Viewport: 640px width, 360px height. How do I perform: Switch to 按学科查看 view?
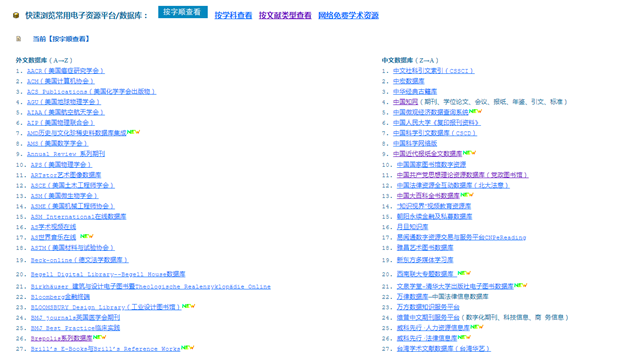coord(233,16)
